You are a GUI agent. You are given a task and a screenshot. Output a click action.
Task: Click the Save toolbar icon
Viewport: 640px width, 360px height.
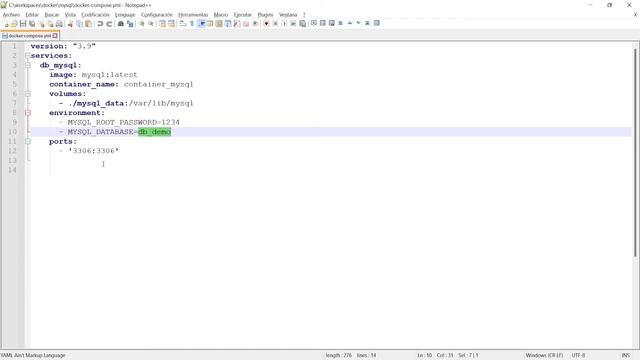pyautogui.click(x=23, y=24)
